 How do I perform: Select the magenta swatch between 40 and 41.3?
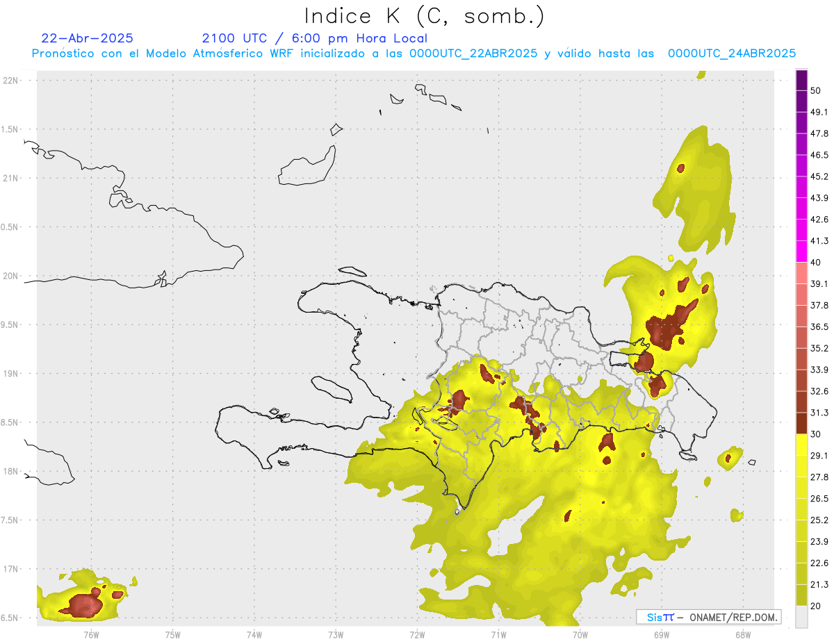pyautogui.click(x=801, y=251)
